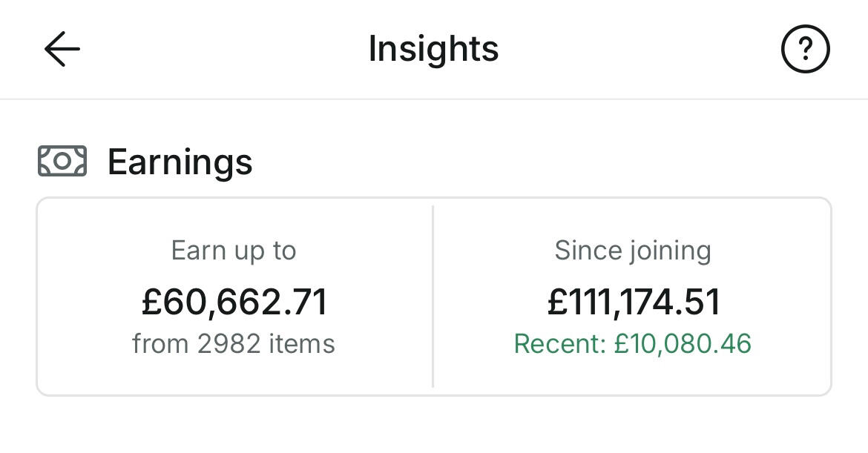Click the vertical divider between earnings panels
Viewport: 868px width, 453px height.
click(433, 297)
